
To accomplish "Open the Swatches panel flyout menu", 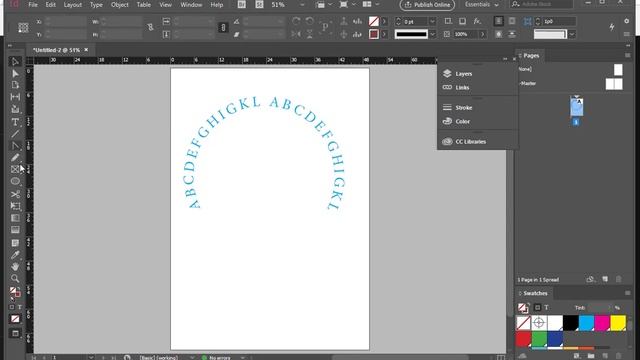I will tap(627, 293).
